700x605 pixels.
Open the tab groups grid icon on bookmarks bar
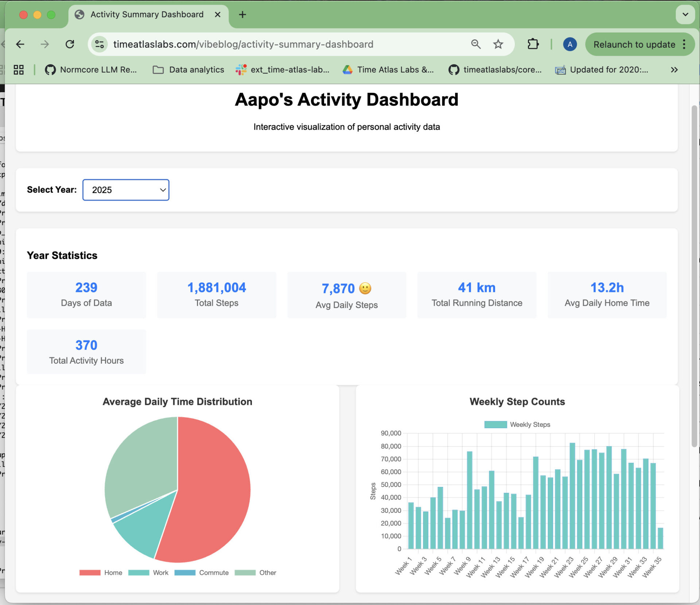coord(18,69)
